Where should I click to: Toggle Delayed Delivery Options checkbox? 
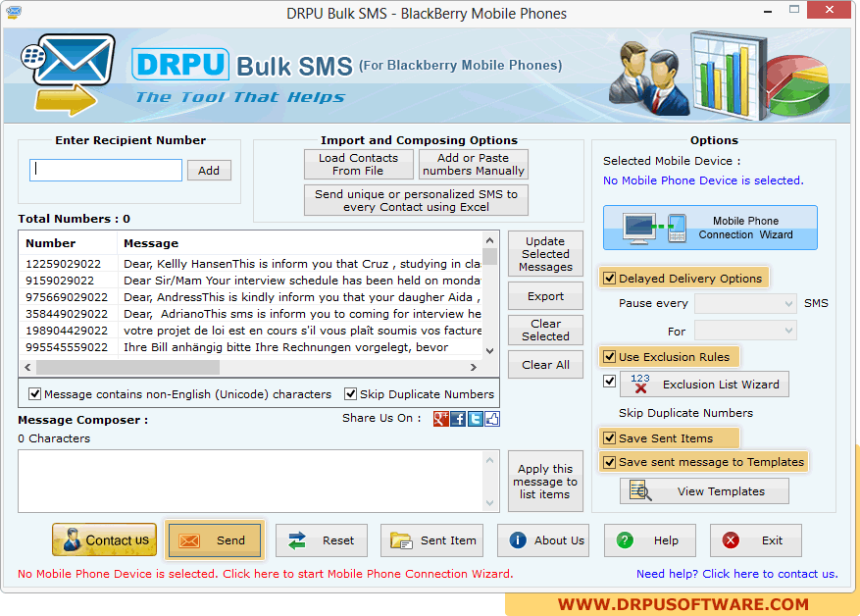(x=610, y=279)
